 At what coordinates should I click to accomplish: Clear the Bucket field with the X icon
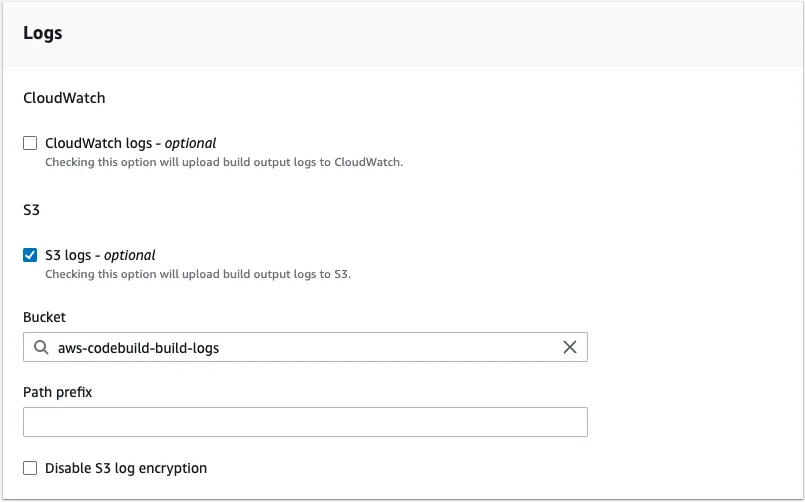pos(570,348)
